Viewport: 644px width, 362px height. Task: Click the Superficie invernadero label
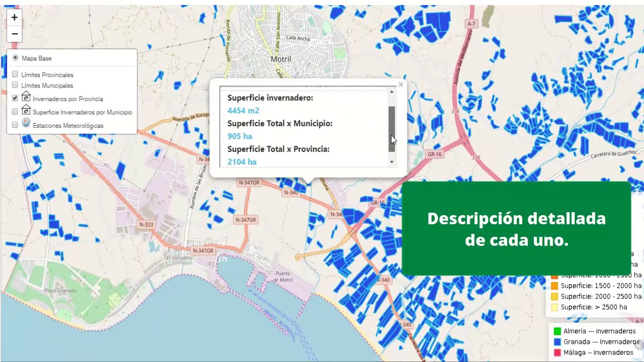270,98
